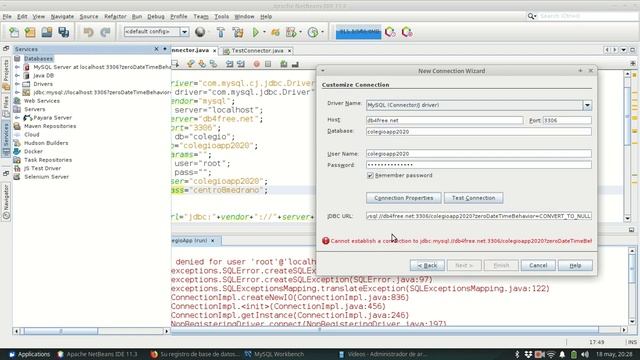Click the Profile Project clock icon
Image resolution: width=640 pixels, height=360 pixels.
pyautogui.click(x=313, y=32)
